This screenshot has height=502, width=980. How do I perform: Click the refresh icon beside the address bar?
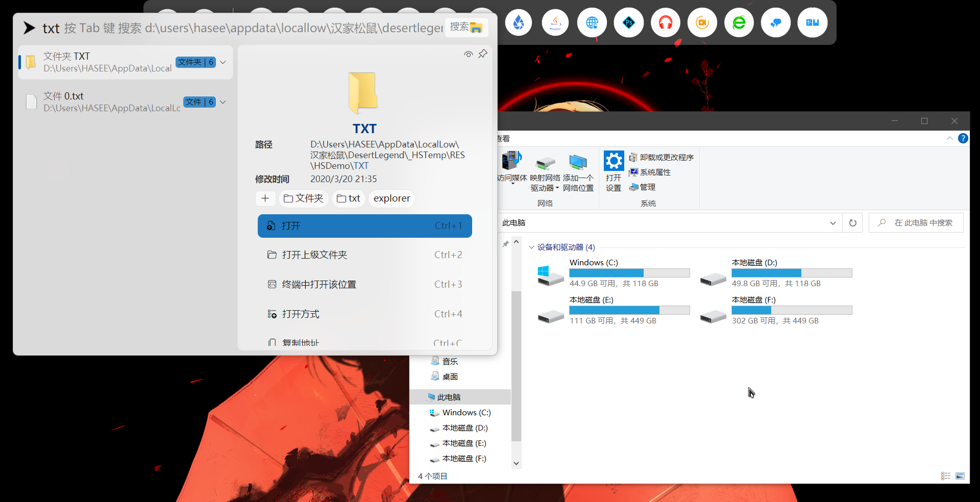852,222
